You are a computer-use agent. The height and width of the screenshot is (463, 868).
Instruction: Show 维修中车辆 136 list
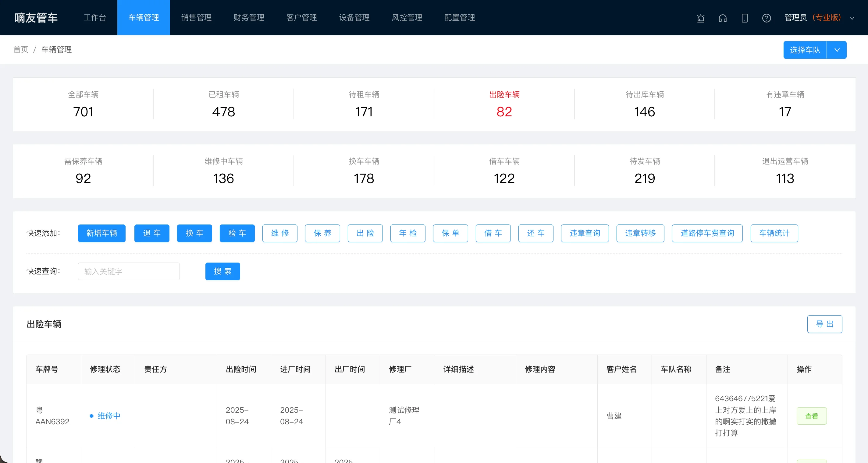pos(223,171)
